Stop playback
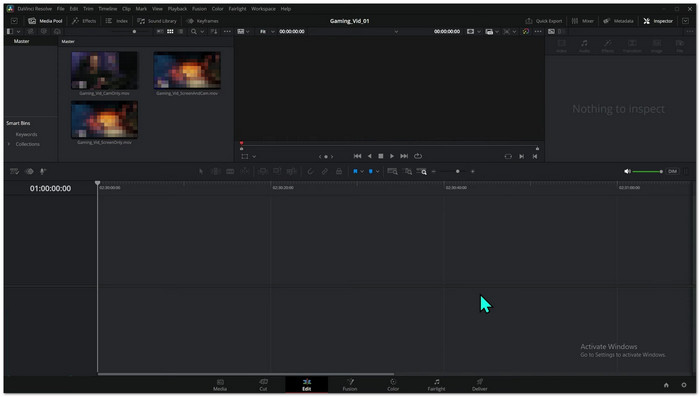This screenshot has height=397, width=700. (x=381, y=156)
